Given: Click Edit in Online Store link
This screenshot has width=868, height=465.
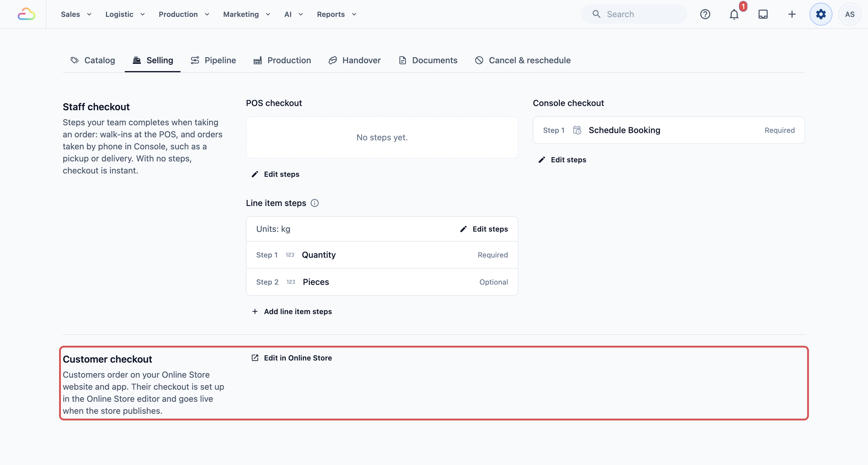Looking at the screenshot, I should [x=292, y=358].
